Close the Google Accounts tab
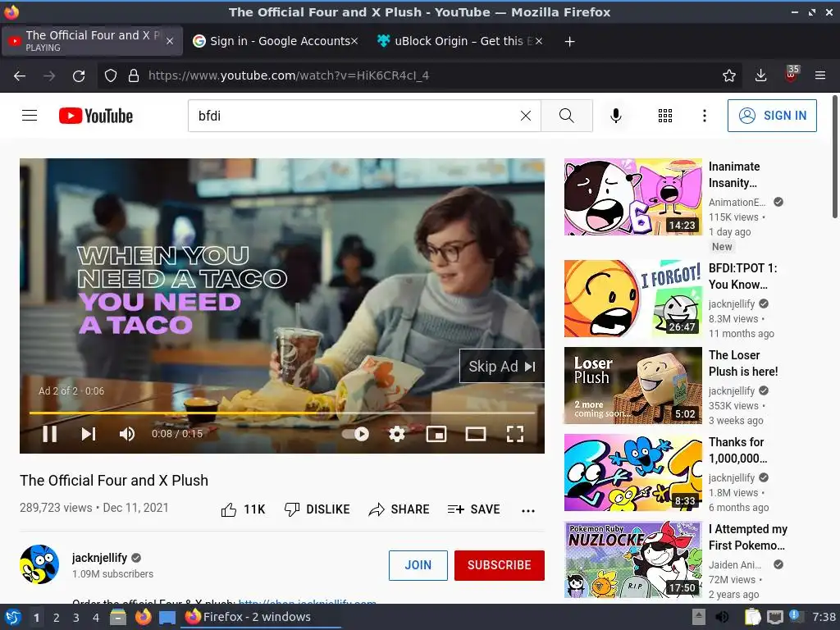The width and height of the screenshot is (840, 630). tap(354, 41)
